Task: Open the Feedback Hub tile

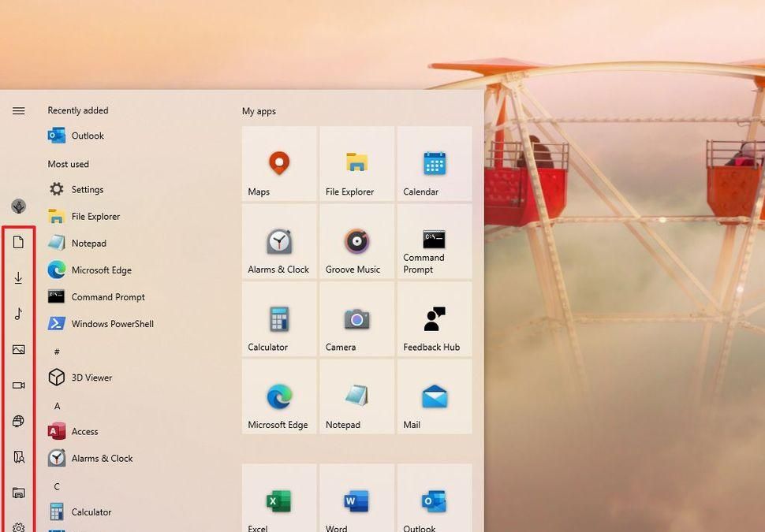Action: pyautogui.click(x=434, y=318)
